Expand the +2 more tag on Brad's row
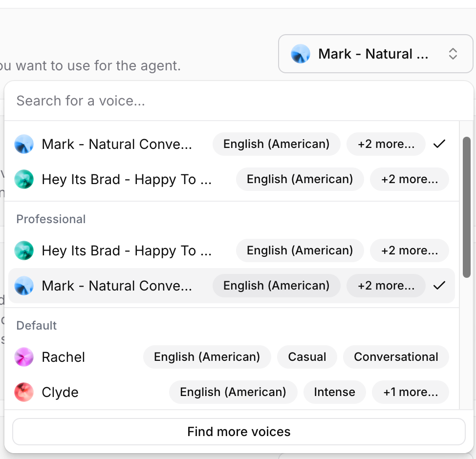 (x=410, y=179)
